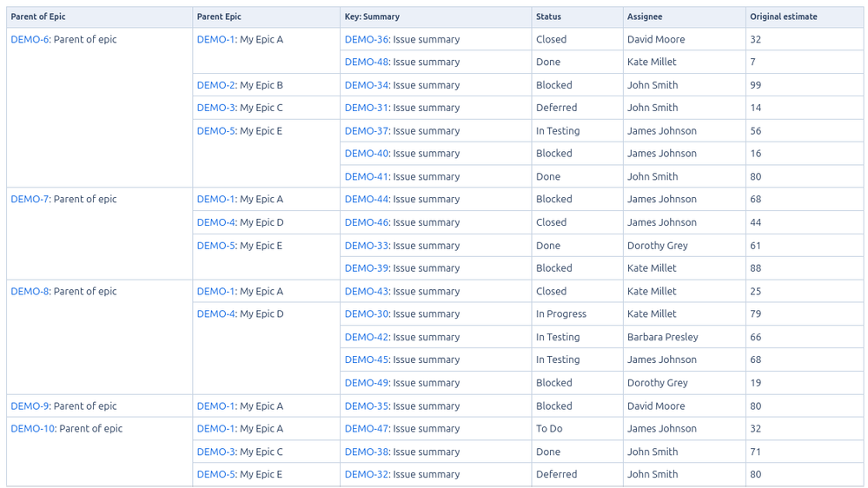Select the estimate value 7
This screenshot has width=868, height=488.
(752, 62)
